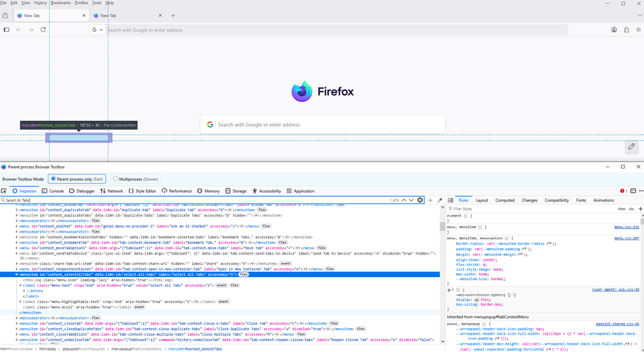Image resolution: width=644 pixels, height=352 pixels.
Task: Switch to the Console tab
Action: pyautogui.click(x=53, y=191)
